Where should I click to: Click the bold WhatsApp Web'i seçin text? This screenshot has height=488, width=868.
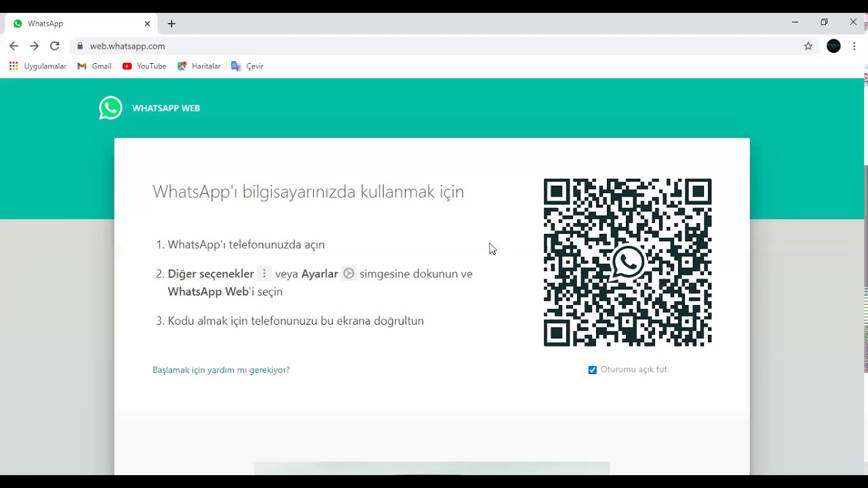click(225, 291)
